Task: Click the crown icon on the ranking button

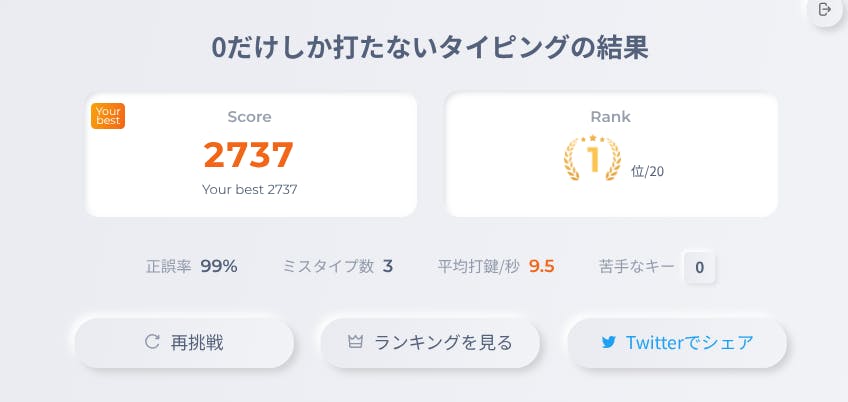Action: click(355, 342)
